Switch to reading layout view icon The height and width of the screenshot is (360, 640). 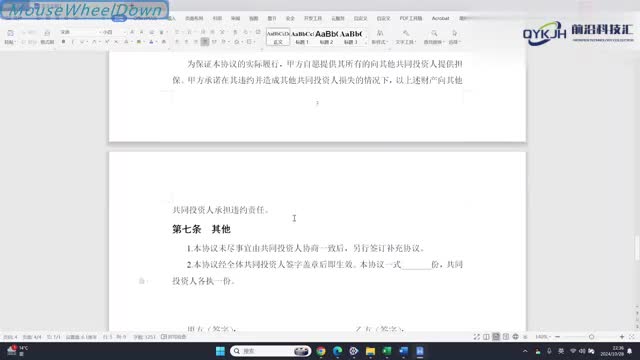[x=486, y=337]
